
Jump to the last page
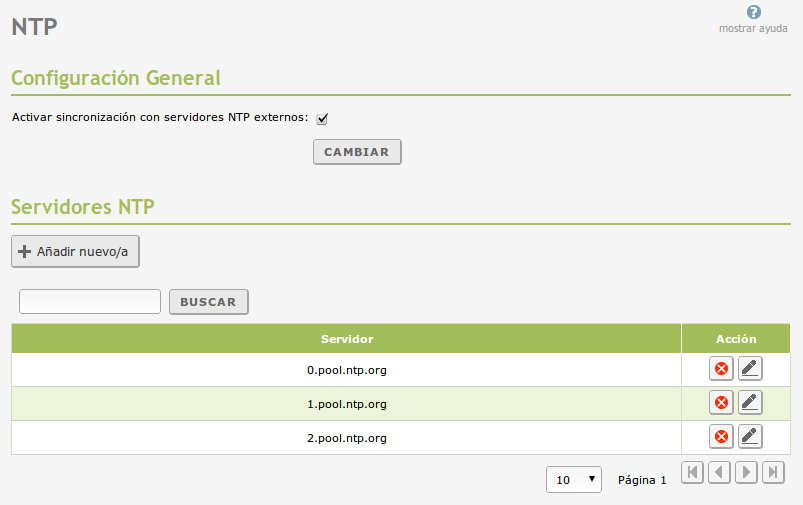coord(772,473)
